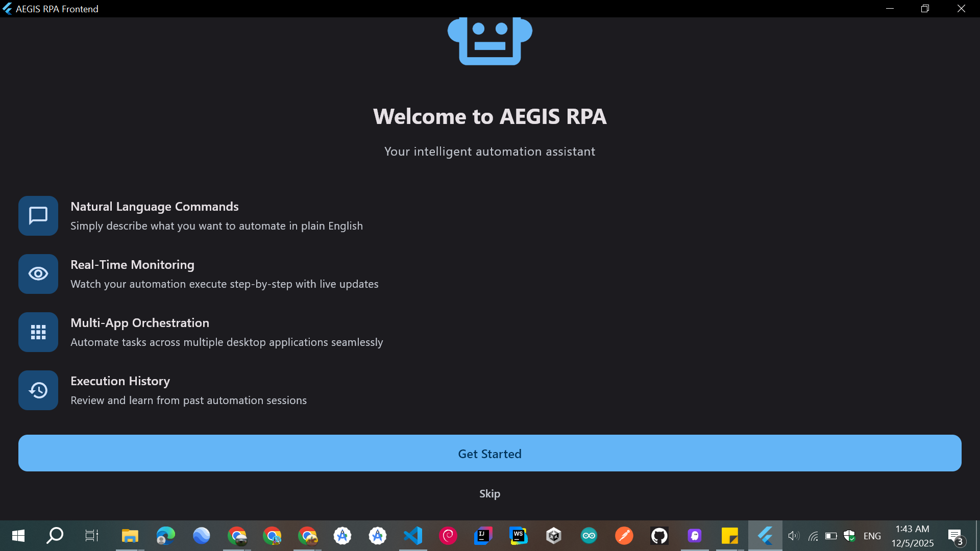Open the Windows Start menu
980x551 pixels.
click(18, 536)
